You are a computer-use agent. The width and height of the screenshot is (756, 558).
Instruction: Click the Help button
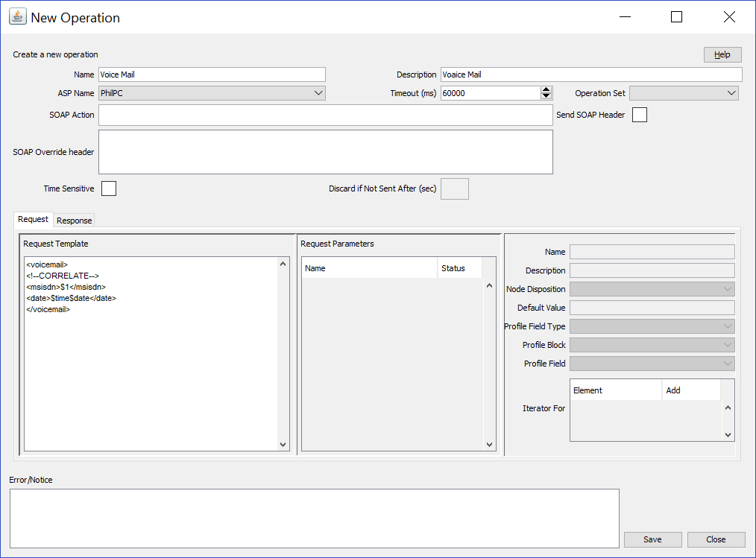pos(722,54)
